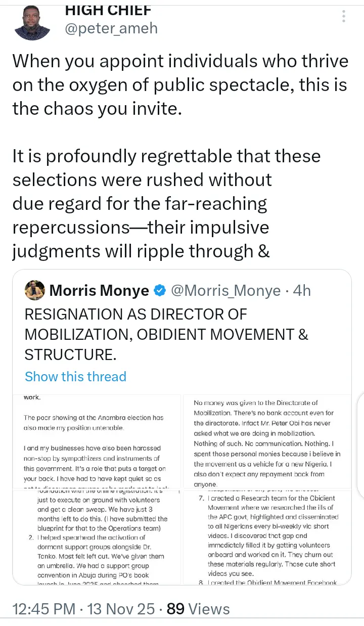The image size is (364, 626).
Task: Tap the HIGH CHIEF display name
Action: pyautogui.click(x=108, y=10)
